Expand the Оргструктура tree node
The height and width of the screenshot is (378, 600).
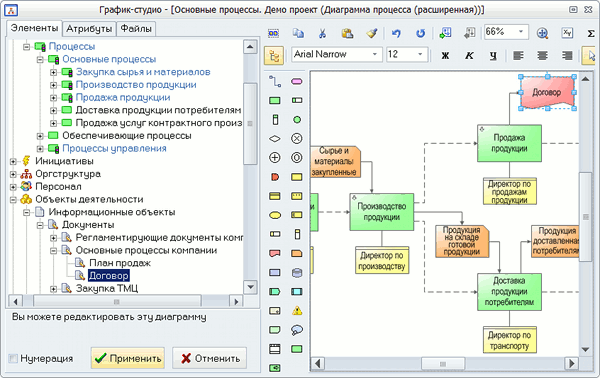(13, 174)
